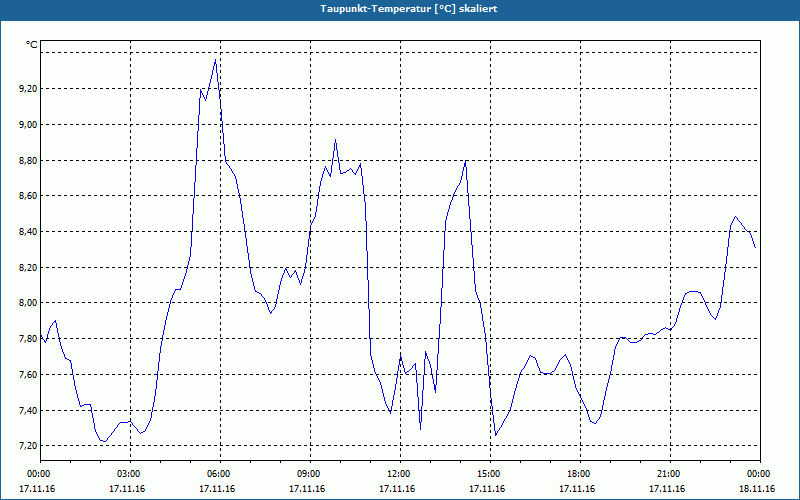Viewport: 800px width, 500px height.
Task: Select the '17.11.16' date under 06:00
Action: coord(217,489)
